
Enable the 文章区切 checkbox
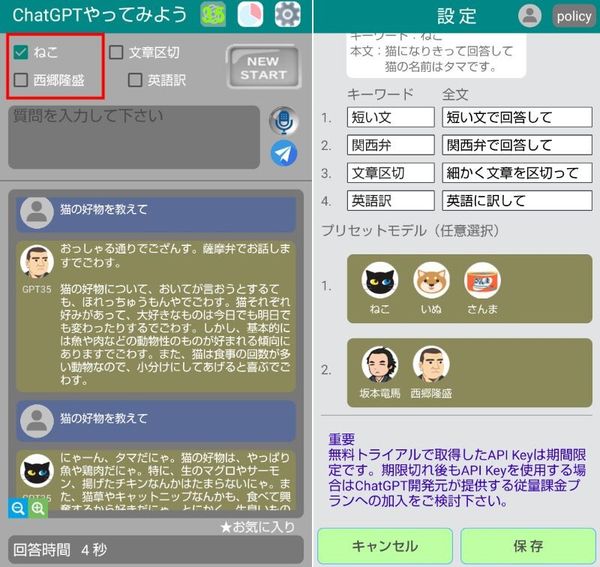116,52
